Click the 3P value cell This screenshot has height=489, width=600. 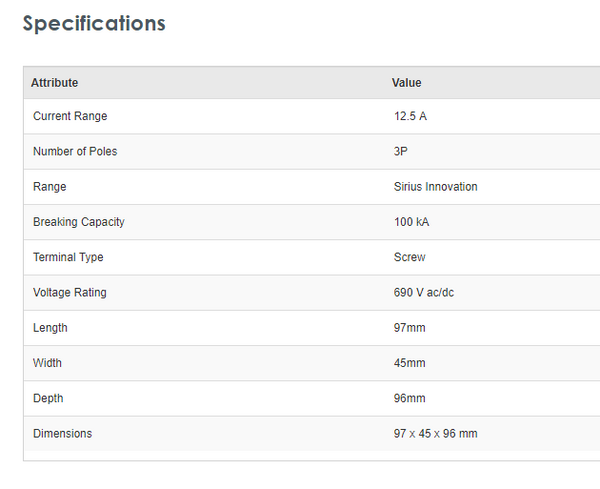pos(401,152)
